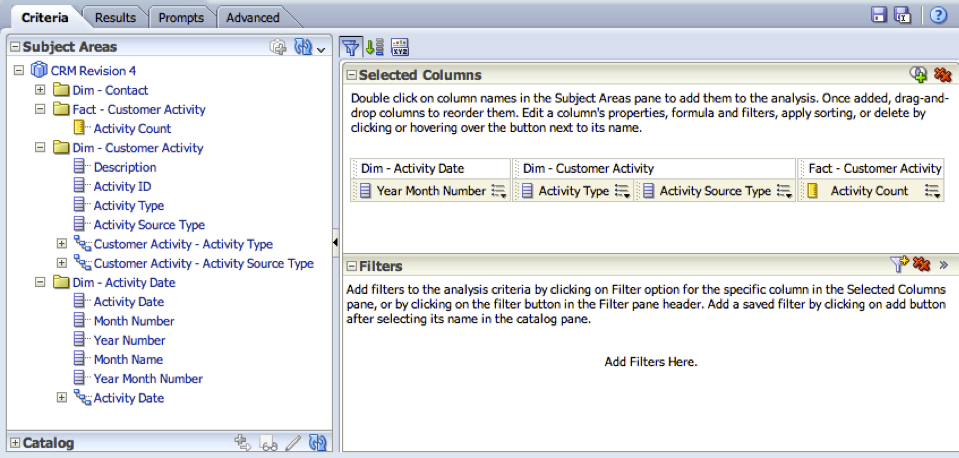Collapse the Filters pane
The image size is (959, 458).
click(x=351, y=266)
